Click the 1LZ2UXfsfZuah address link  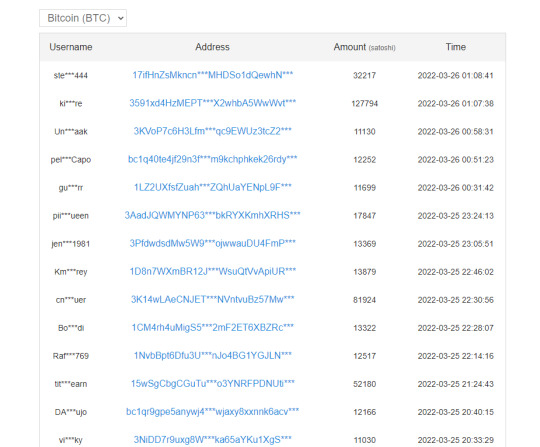pos(212,187)
